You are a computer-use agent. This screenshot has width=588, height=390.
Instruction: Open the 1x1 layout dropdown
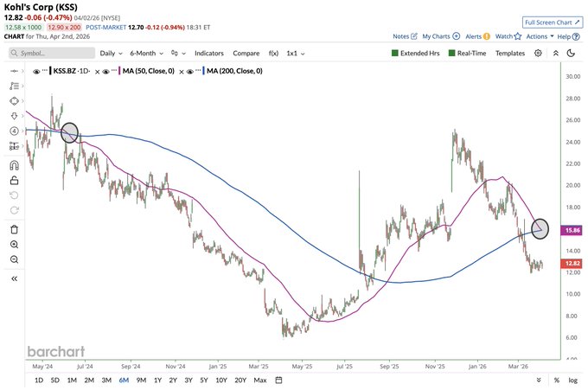tap(296, 54)
